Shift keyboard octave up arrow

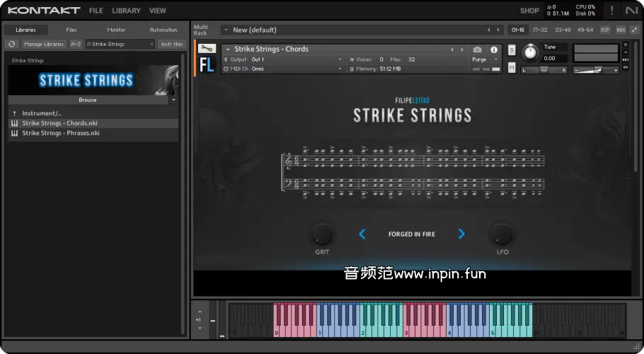click(x=200, y=312)
